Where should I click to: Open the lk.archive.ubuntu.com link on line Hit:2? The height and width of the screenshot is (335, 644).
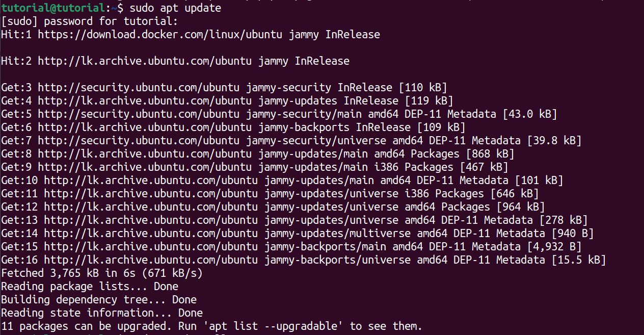coord(148,61)
